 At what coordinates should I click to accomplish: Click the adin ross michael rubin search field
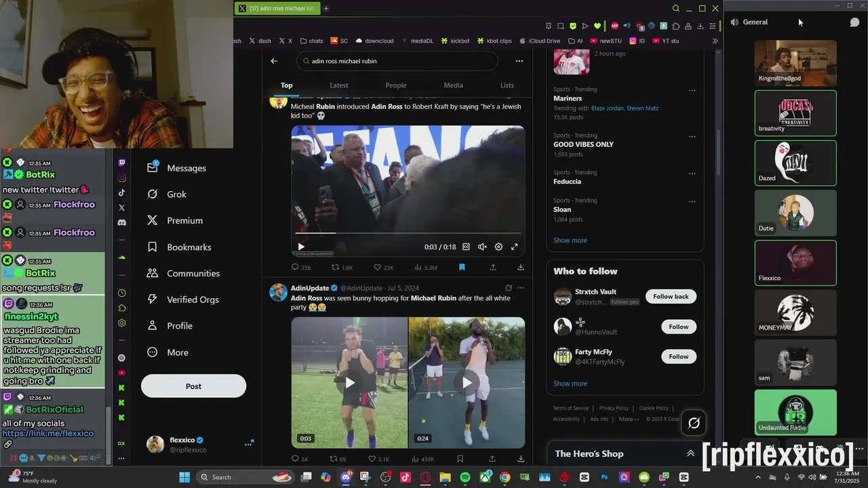pyautogui.click(x=397, y=61)
